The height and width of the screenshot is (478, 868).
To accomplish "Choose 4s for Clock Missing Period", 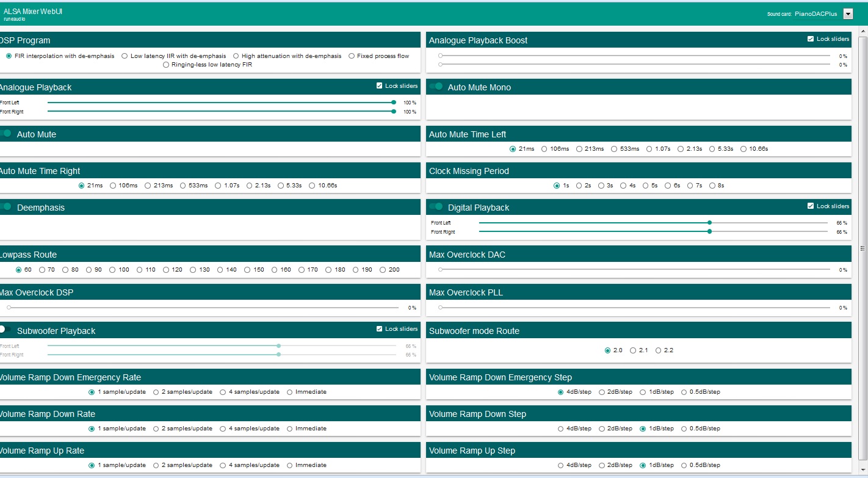I will pos(623,186).
